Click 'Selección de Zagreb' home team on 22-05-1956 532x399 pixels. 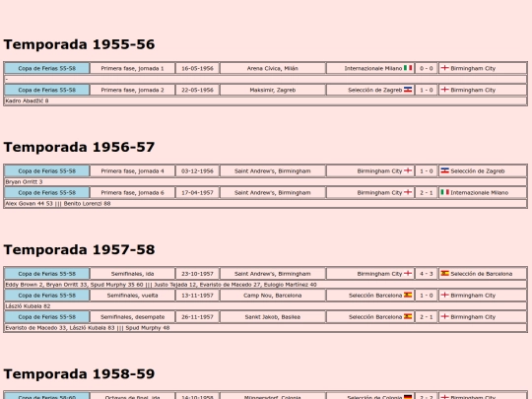[x=375, y=90]
